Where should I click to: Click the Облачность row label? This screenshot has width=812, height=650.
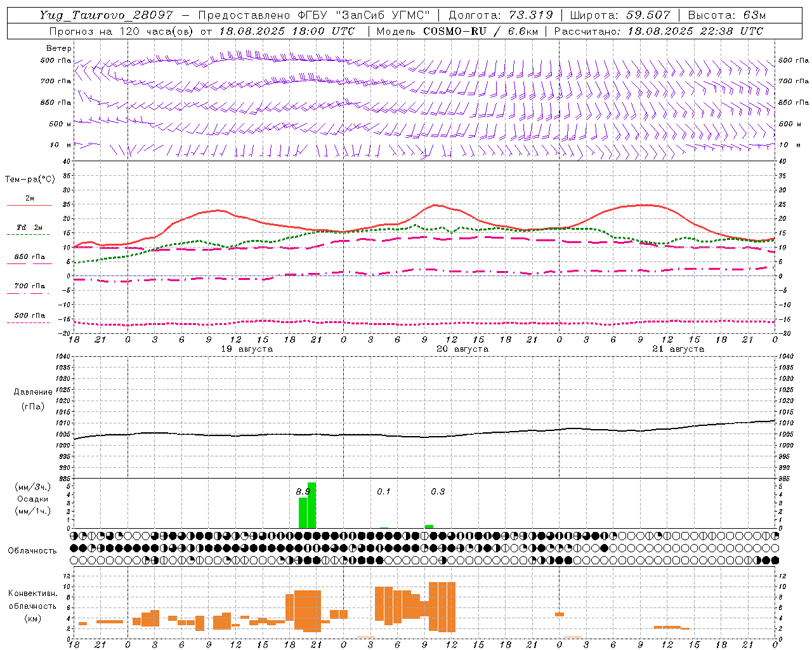tap(32, 551)
